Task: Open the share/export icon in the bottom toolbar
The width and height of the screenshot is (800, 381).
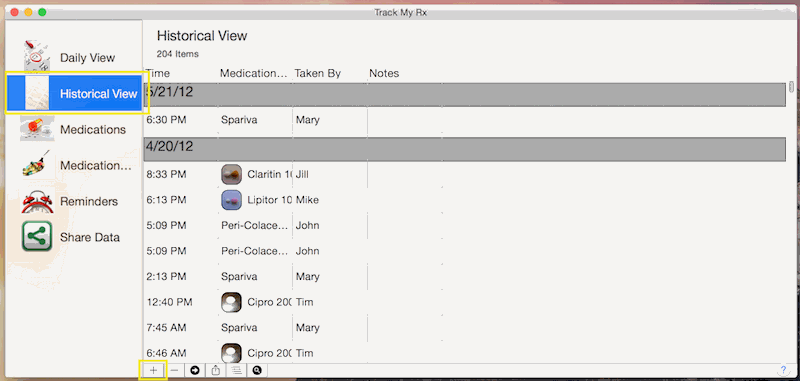Action: 215,370
